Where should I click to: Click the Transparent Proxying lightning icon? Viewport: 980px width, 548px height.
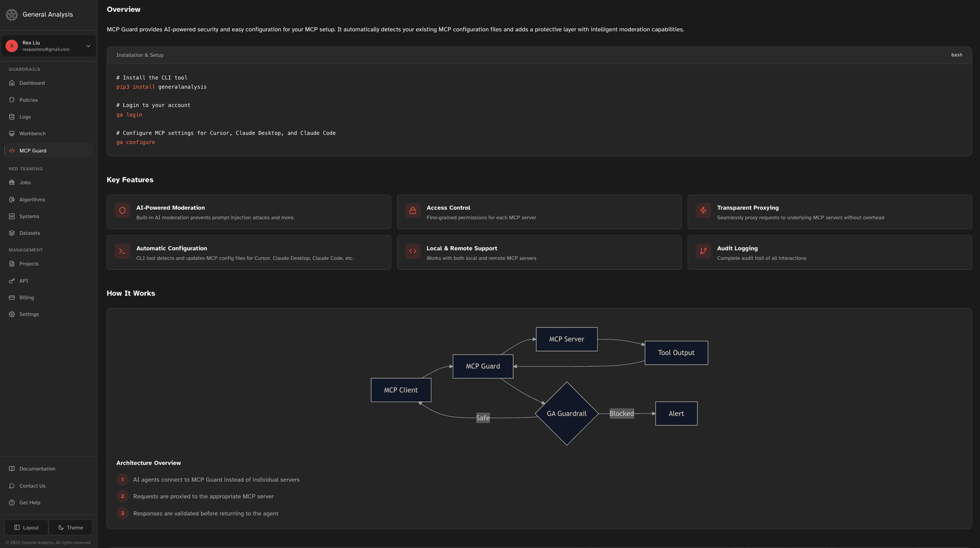click(x=703, y=210)
